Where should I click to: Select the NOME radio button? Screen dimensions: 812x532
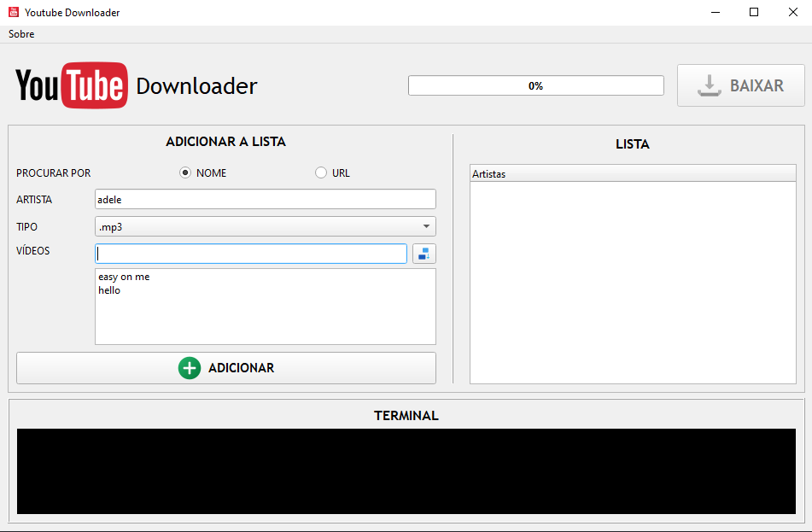[x=185, y=172]
